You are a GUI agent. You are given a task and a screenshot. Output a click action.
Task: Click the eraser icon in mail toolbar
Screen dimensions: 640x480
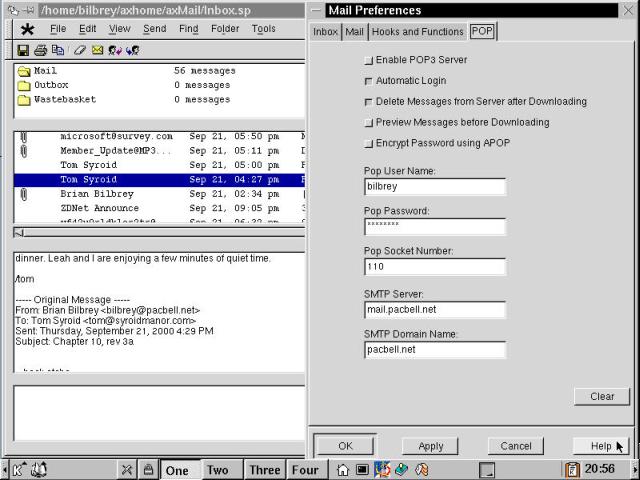(80, 49)
